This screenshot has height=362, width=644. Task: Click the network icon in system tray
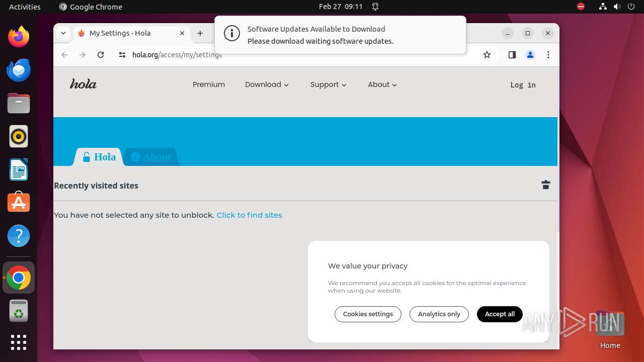603,7
